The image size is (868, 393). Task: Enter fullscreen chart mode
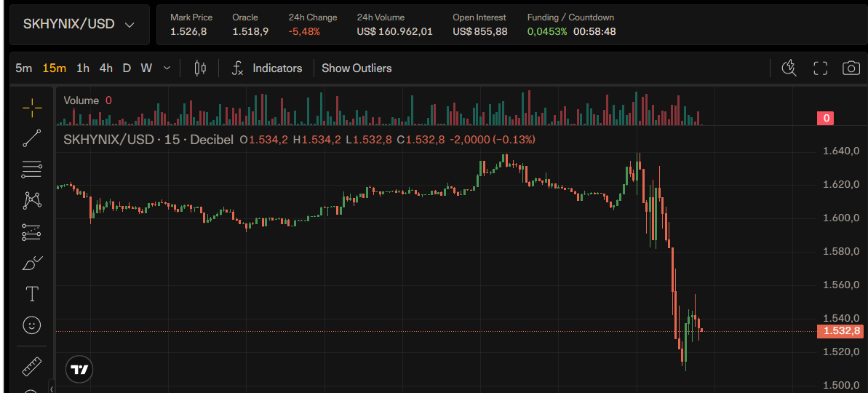820,68
